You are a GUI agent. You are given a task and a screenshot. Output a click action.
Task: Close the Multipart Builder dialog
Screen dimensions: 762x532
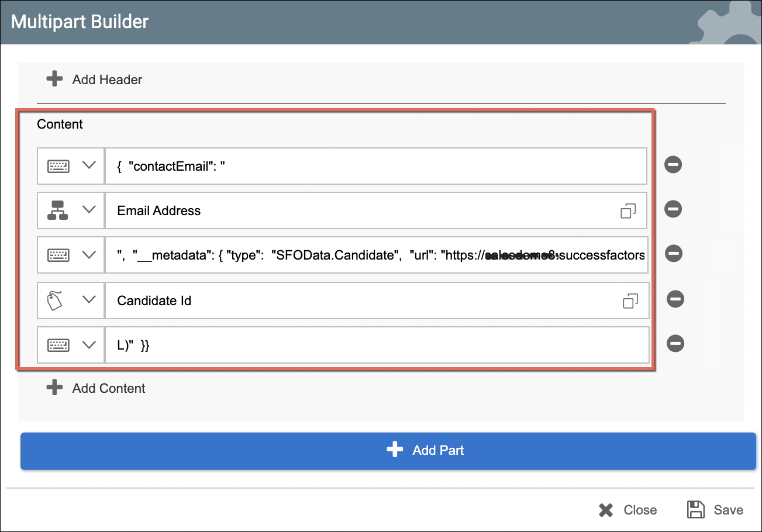pos(628,510)
